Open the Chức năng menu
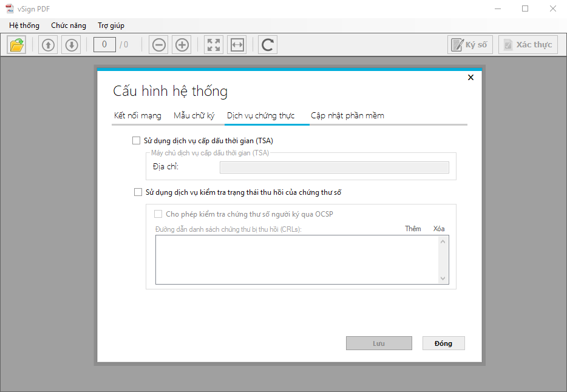This screenshot has width=567, height=392. [68, 25]
